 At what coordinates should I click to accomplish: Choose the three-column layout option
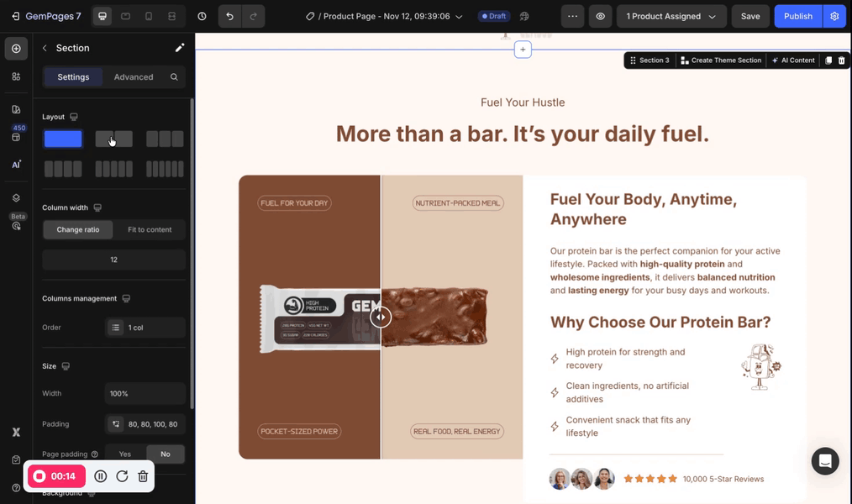(165, 139)
